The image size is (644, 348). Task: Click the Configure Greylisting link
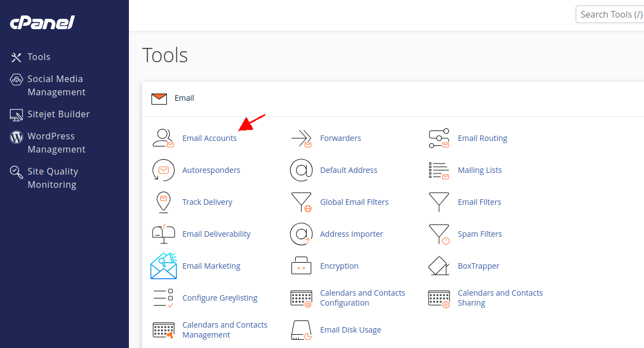pyautogui.click(x=220, y=298)
